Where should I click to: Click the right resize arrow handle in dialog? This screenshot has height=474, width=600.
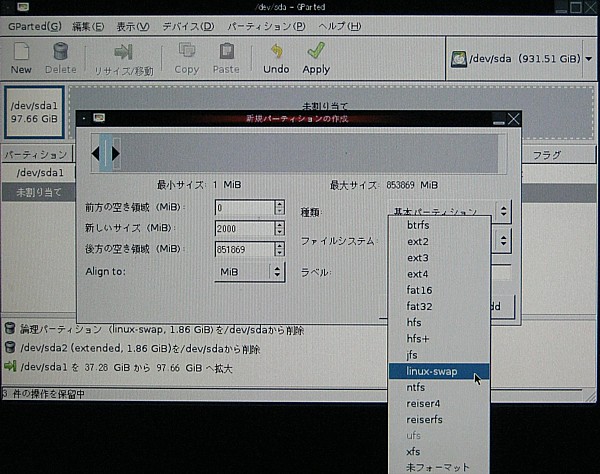click(x=116, y=154)
